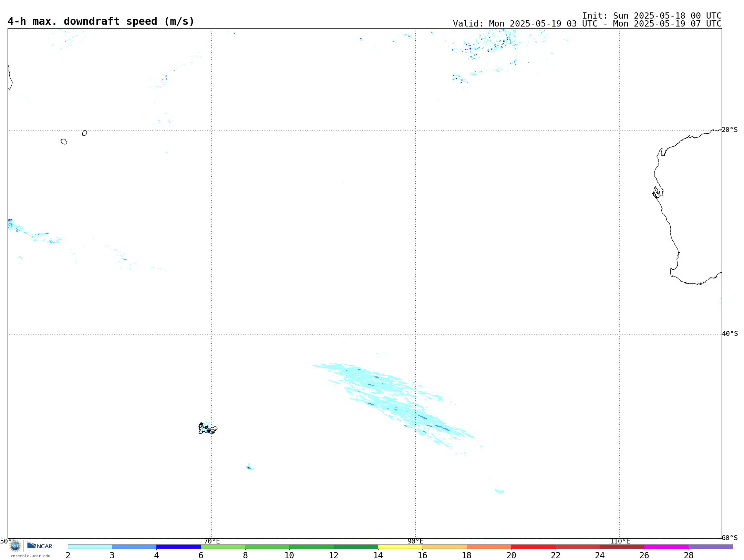Viewport: 744px width, 560px height.
Task: Click colorbar tick label '2'
Action: pos(68,556)
